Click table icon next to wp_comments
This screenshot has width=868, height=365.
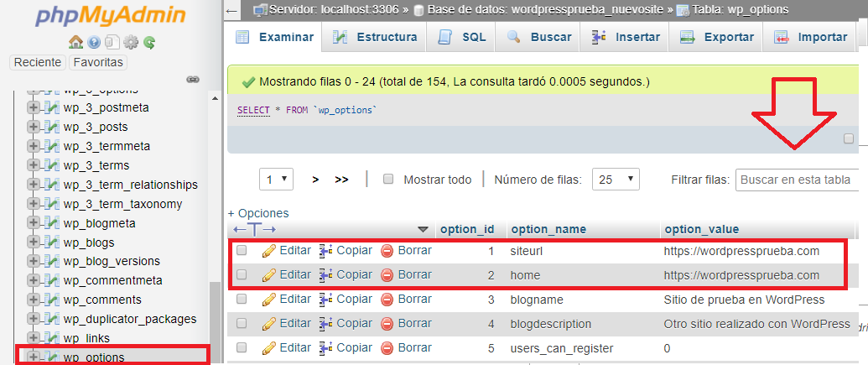(x=51, y=300)
